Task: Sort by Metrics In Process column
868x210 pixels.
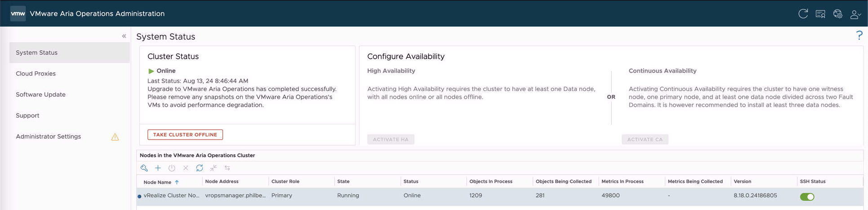Action: tap(622, 181)
